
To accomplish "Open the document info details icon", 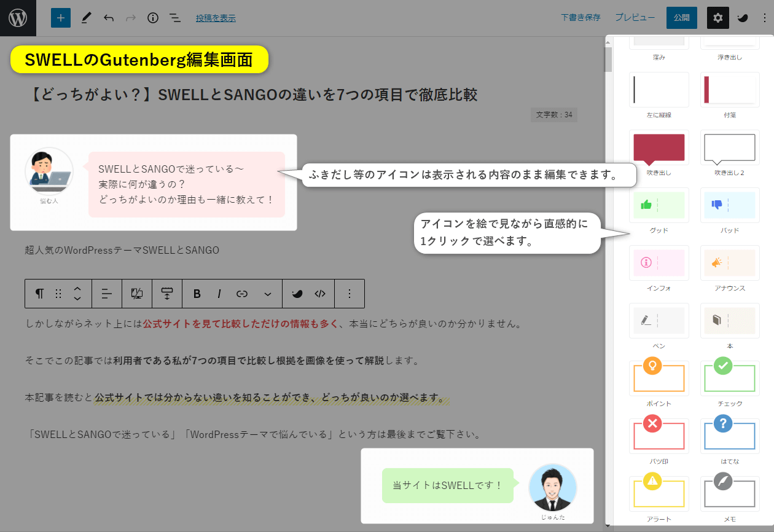I will 153,18.
